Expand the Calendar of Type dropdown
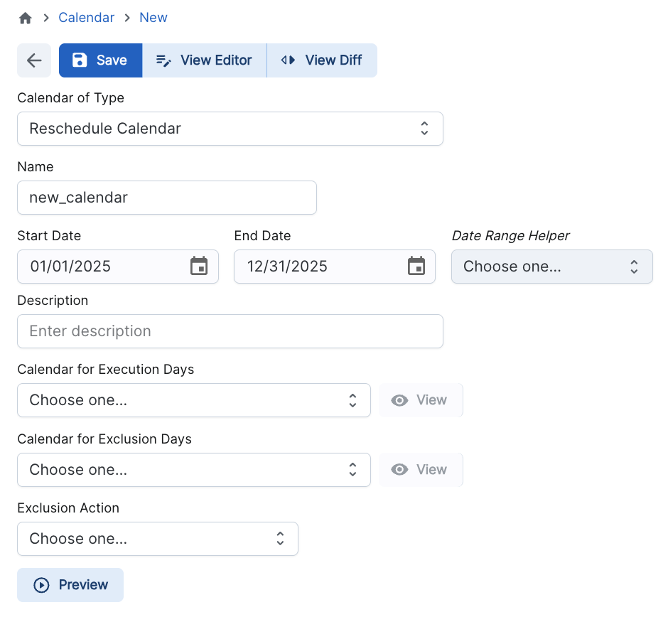The image size is (668, 644). tap(230, 129)
